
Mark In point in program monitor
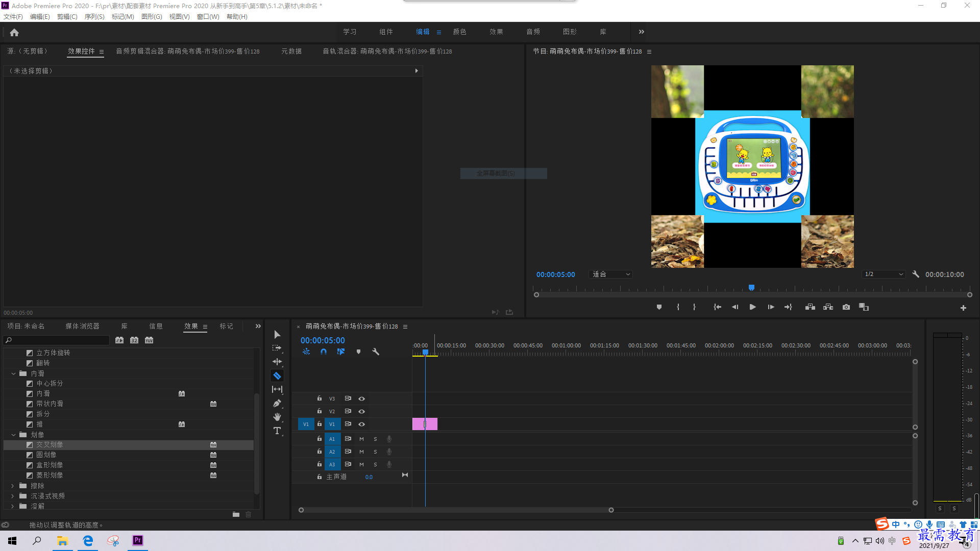click(x=678, y=307)
